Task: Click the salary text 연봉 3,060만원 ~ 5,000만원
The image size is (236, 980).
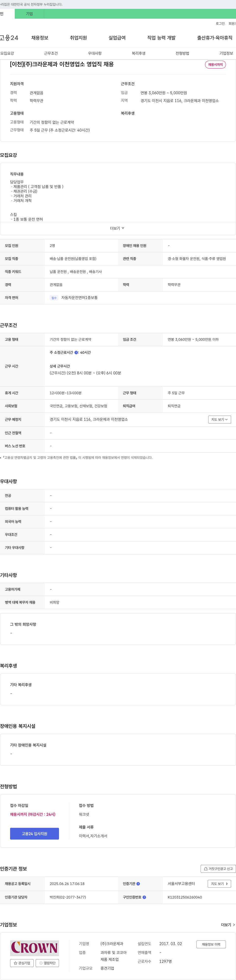Action: pos(163,93)
